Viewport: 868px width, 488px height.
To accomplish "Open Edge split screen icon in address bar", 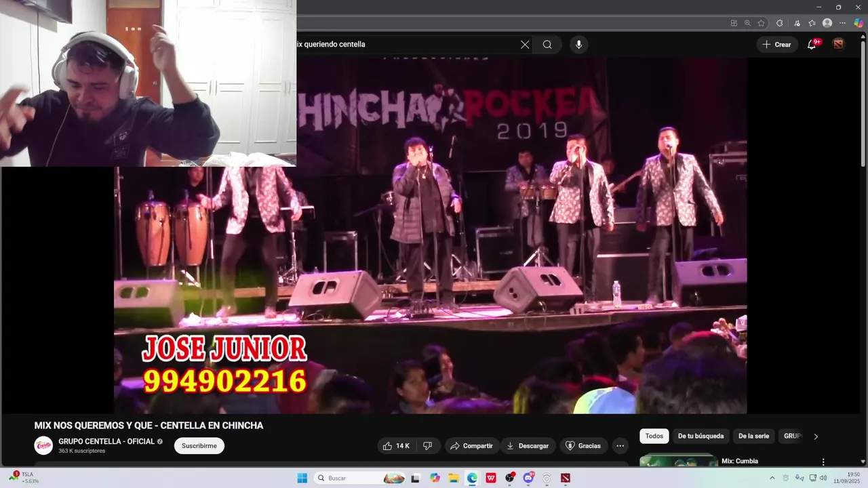I will tap(734, 23).
